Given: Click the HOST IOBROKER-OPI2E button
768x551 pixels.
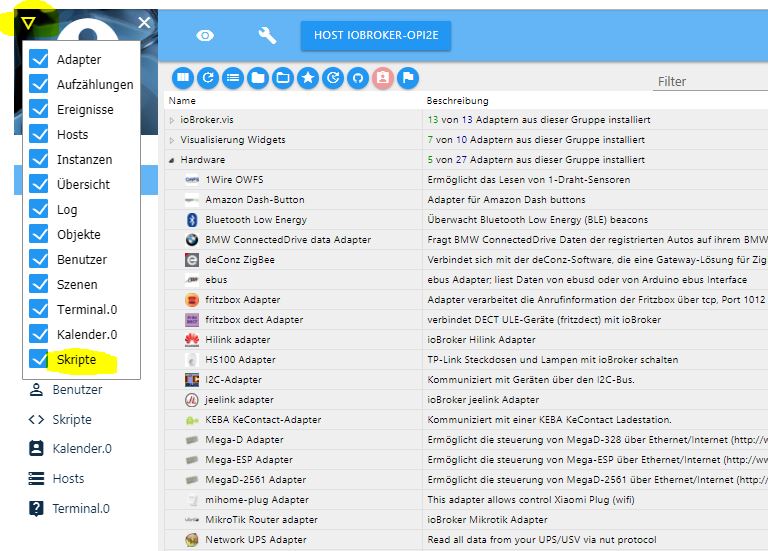Looking at the screenshot, I should point(376,35).
